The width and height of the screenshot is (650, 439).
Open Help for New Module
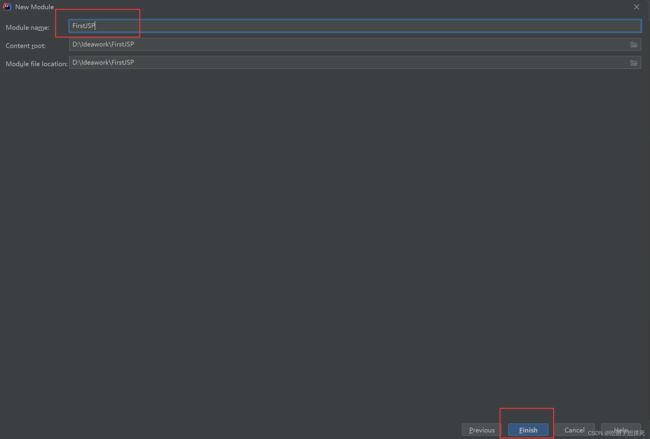pos(621,430)
